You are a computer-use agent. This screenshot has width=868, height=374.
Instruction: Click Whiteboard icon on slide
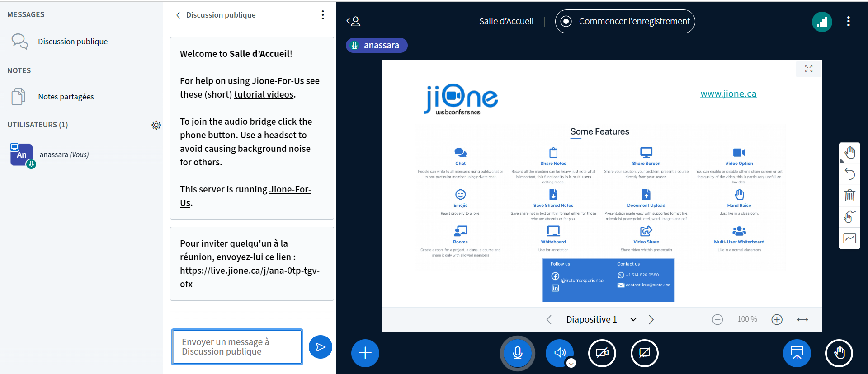(553, 231)
